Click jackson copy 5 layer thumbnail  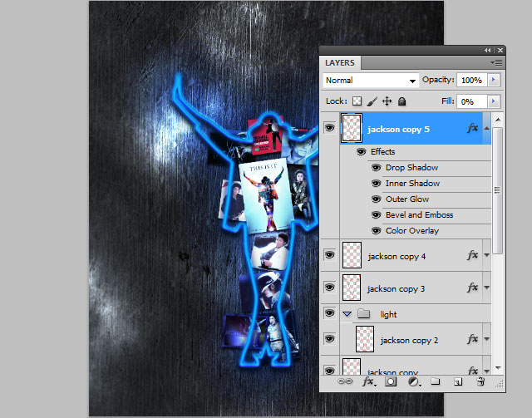pyautogui.click(x=352, y=128)
